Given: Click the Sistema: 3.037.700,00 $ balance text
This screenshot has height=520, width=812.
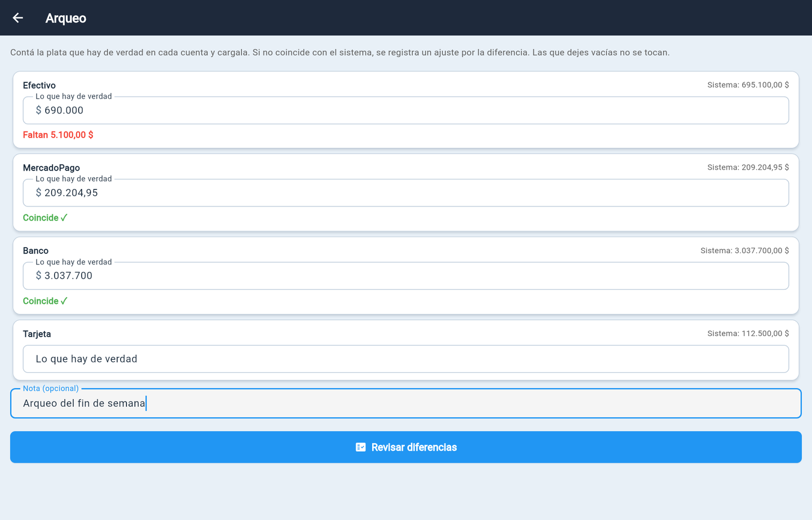Looking at the screenshot, I should click(x=745, y=250).
